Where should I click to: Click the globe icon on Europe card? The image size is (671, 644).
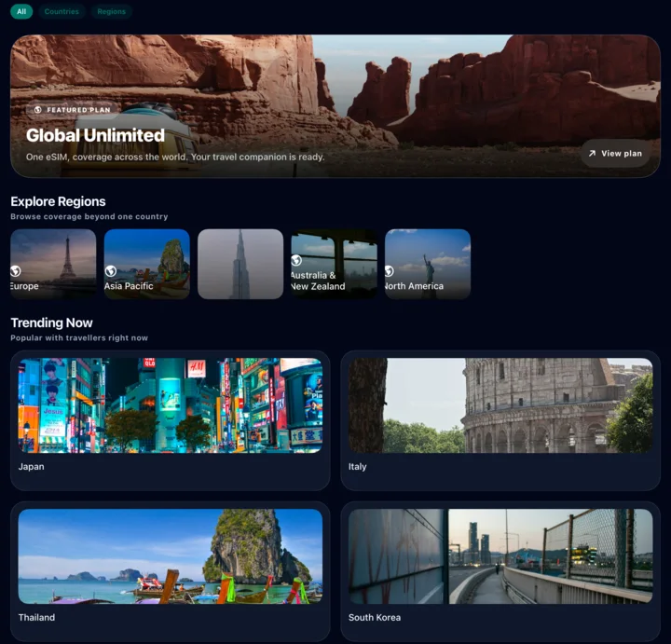[16, 271]
